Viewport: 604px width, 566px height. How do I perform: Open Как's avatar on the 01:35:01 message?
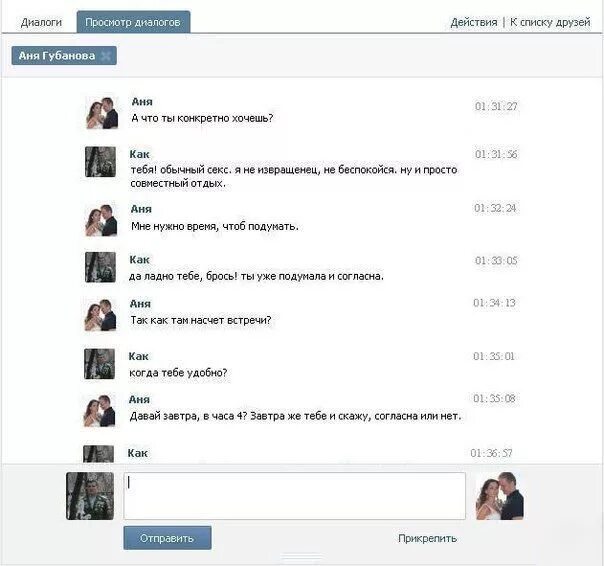99,364
